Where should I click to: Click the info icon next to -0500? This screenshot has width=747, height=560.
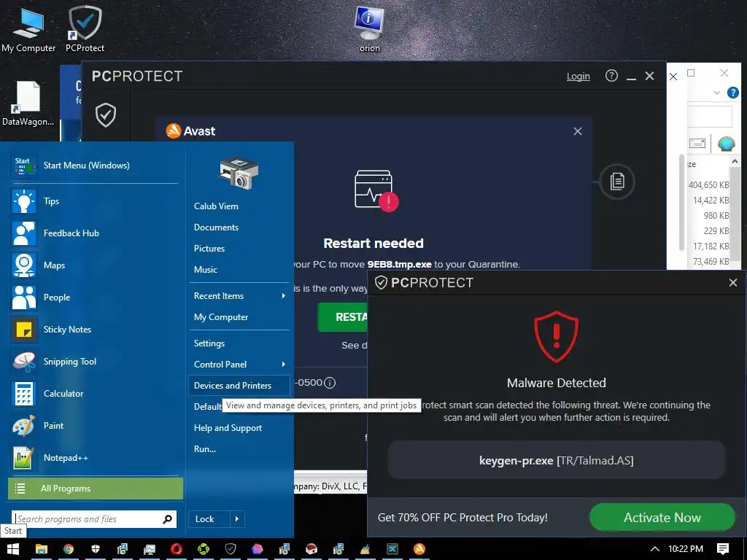[x=330, y=383]
